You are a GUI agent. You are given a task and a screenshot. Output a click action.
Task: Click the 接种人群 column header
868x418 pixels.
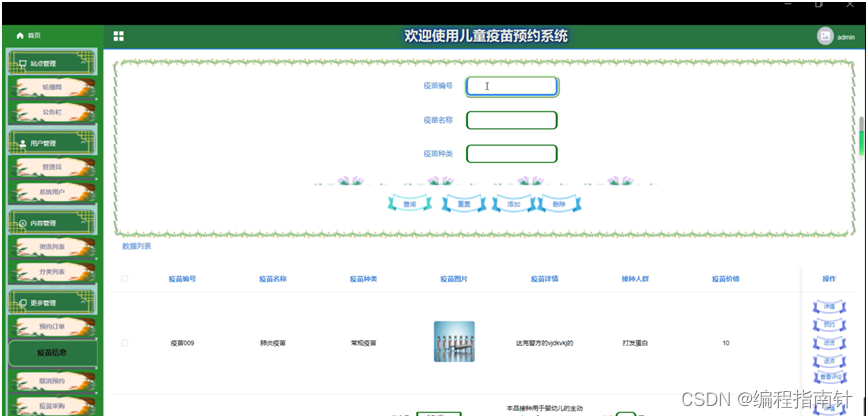(635, 279)
